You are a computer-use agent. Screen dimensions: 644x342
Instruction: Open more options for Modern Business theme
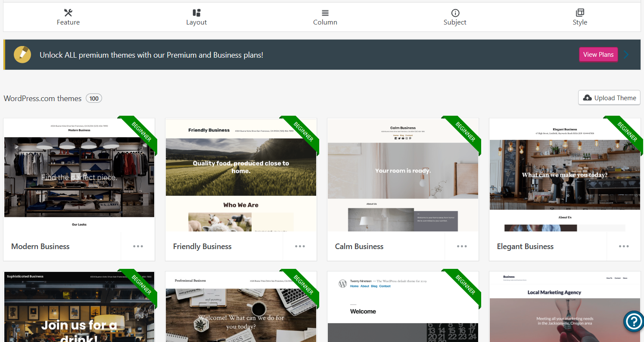[138, 246]
